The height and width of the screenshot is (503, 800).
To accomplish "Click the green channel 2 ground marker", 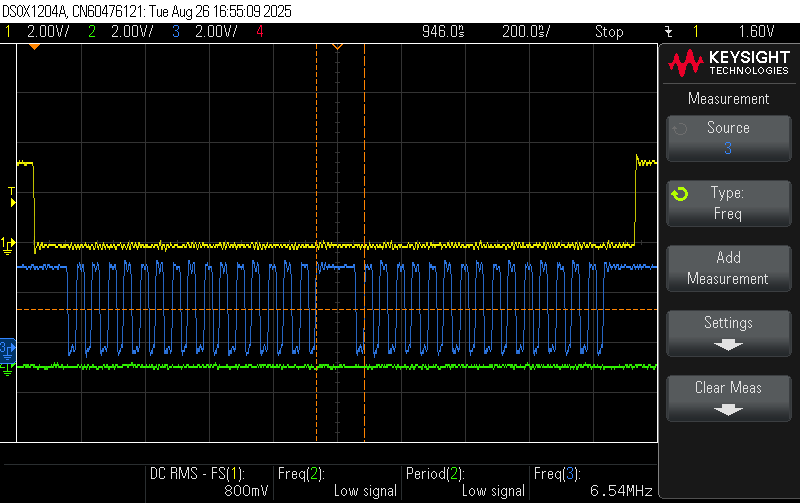I will (x=8, y=366).
